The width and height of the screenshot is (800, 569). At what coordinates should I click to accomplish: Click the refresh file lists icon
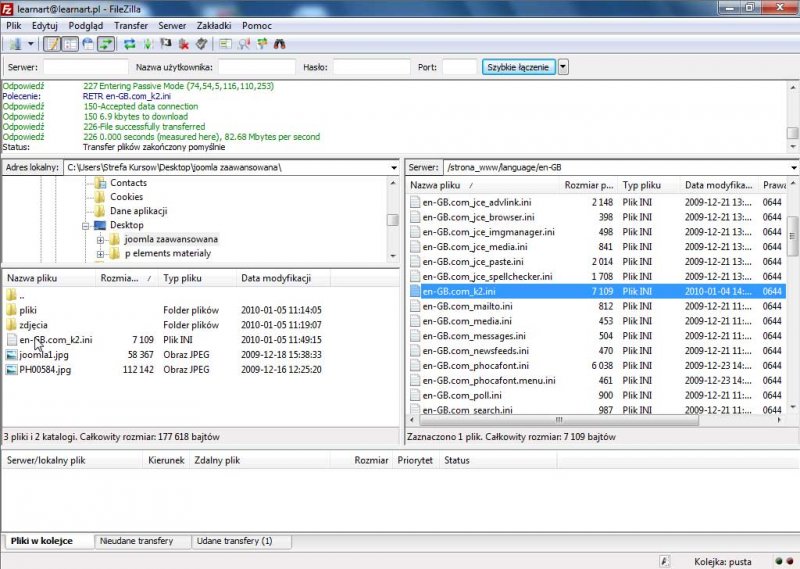(130, 44)
